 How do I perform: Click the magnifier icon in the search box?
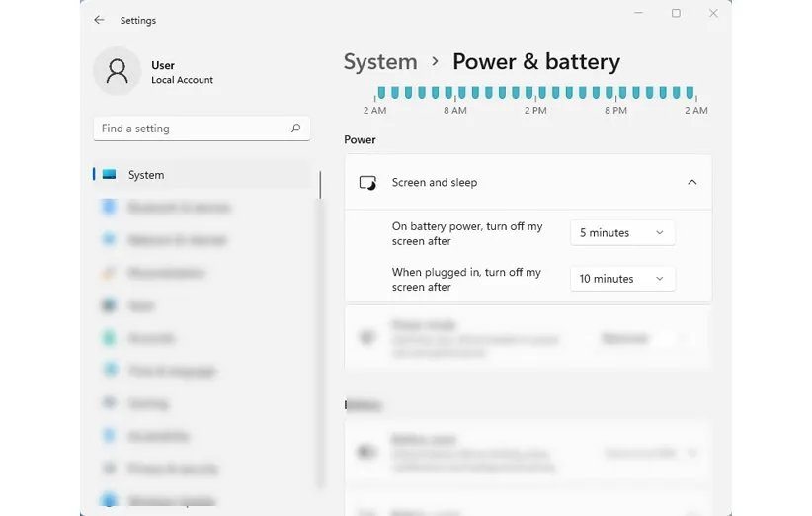pos(295,129)
